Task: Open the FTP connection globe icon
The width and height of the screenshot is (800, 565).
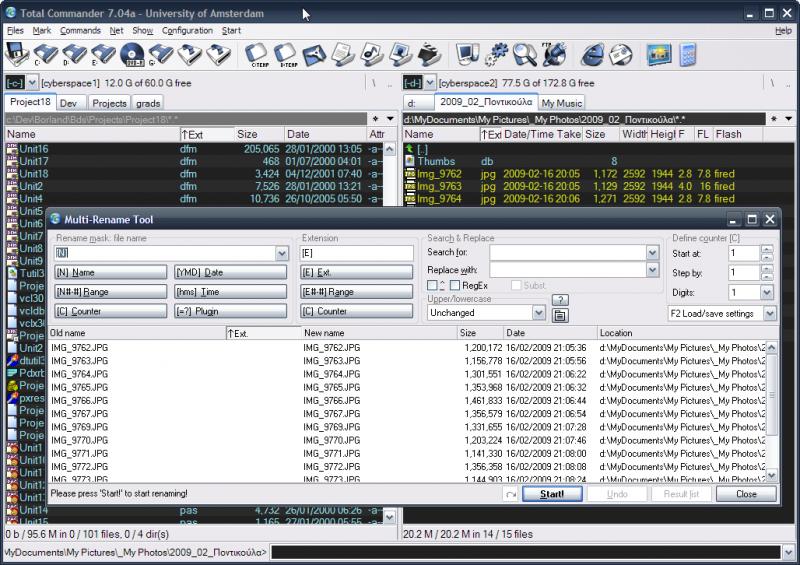Action: coord(554,55)
